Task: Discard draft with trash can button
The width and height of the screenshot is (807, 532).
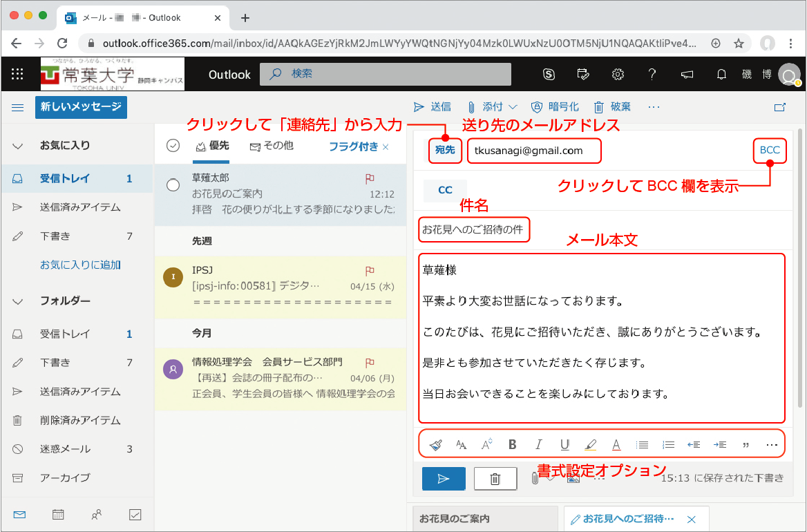Action: [x=495, y=478]
